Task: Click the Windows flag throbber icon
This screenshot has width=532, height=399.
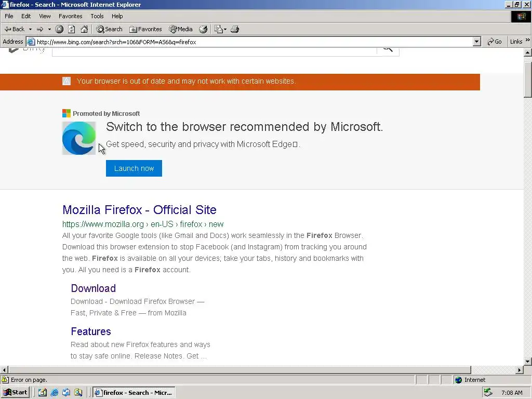Action: (521, 16)
